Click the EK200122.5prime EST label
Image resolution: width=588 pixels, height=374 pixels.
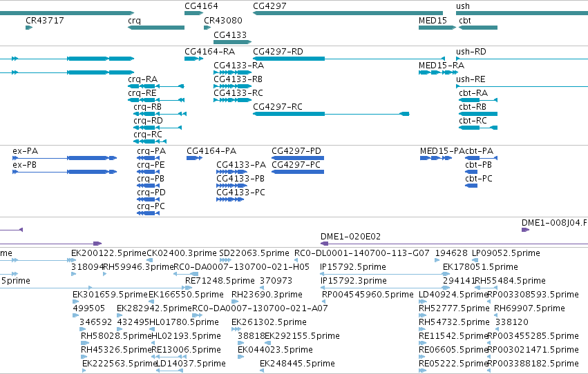108,253
